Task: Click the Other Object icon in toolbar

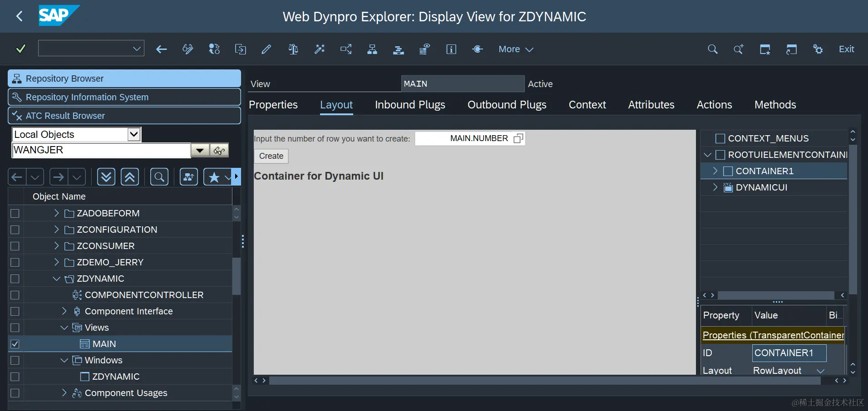Action: click(214, 49)
